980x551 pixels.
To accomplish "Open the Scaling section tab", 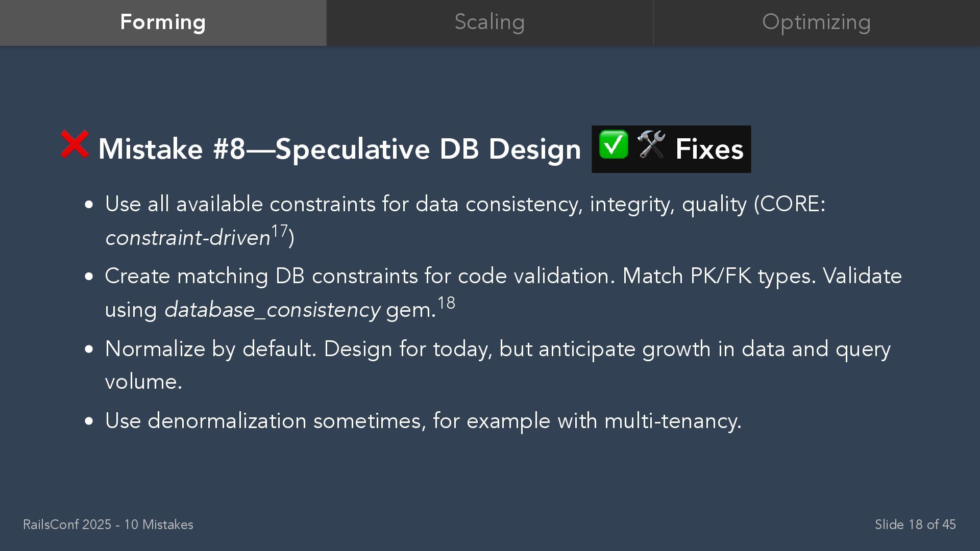I will [x=489, y=23].
